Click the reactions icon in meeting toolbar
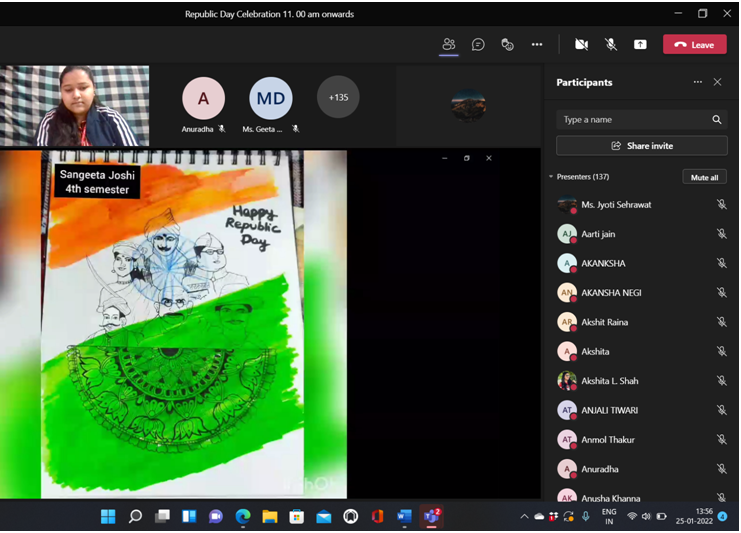This screenshot has height=533, width=741. pos(507,45)
